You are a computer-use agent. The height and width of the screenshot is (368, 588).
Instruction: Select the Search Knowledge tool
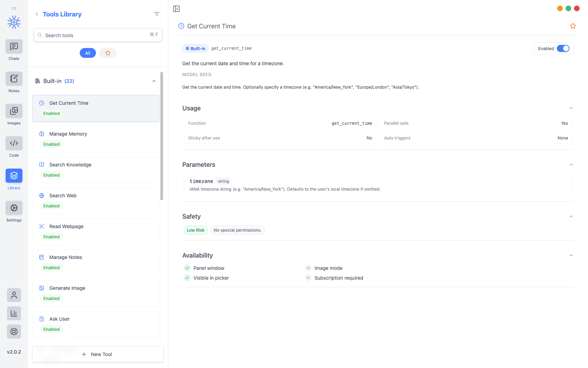tap(96, 170)
